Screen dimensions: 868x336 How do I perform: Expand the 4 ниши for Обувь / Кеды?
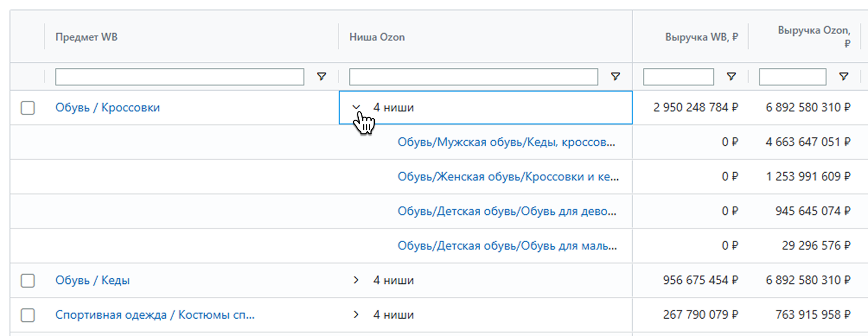(x=356, y=280)
